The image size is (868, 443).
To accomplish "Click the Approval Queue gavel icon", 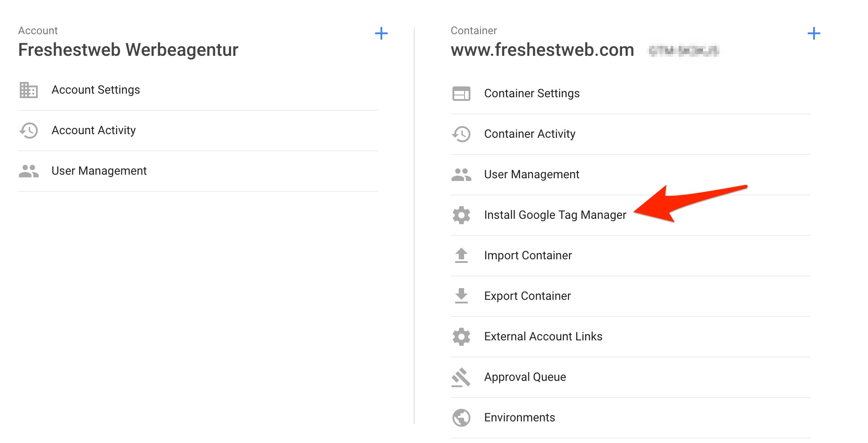I will click(461, 377).
